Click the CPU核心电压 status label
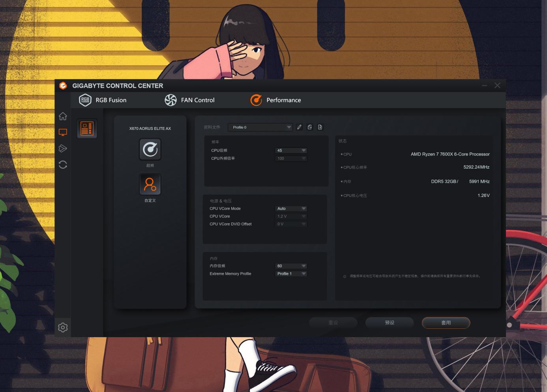The image size is (547, 392). tap(355, 196)
